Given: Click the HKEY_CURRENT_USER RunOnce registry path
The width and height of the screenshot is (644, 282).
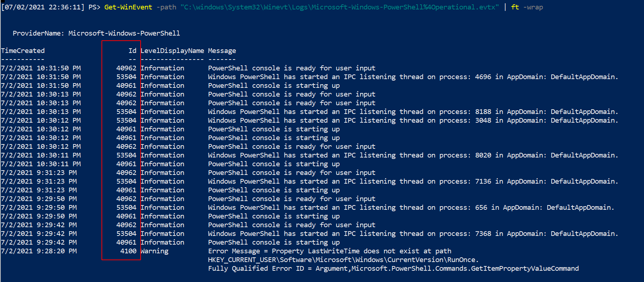Looking at the screenshot, I should (x=343, y=260).
